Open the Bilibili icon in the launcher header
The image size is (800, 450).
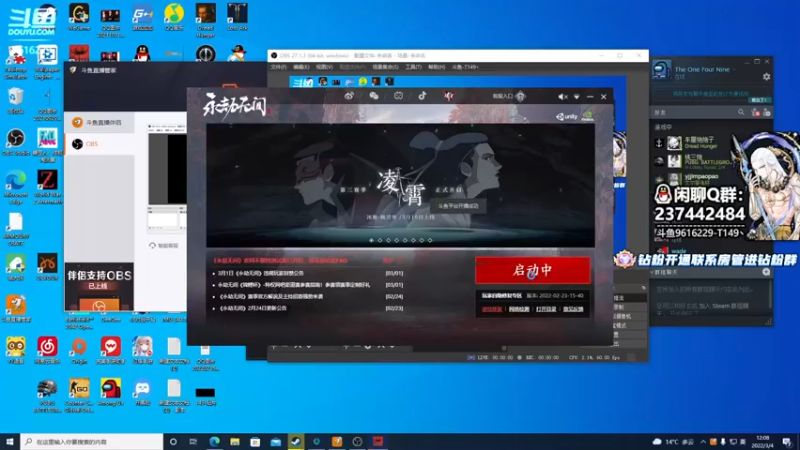[398, 96]
